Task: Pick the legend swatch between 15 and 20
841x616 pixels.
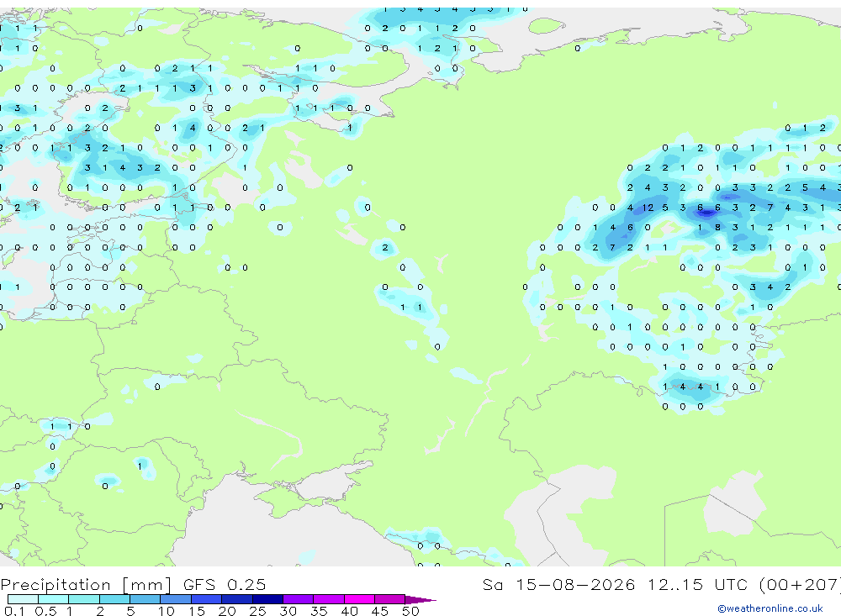Action: tap(206, 599)
